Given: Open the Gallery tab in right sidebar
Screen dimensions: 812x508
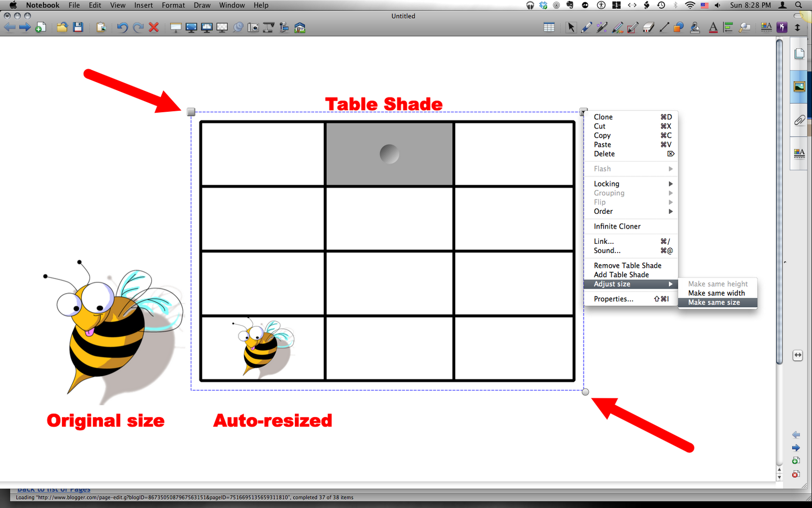Looking at the screenshot, I should (799, 87).
